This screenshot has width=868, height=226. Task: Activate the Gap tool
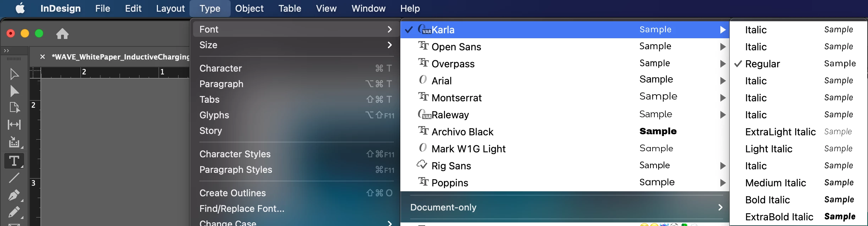[x=14, y=124]
